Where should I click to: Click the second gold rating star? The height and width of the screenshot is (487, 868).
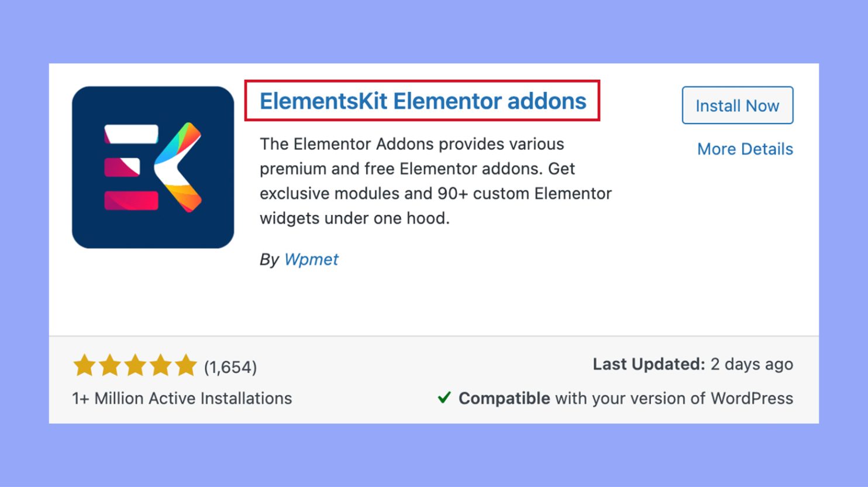click(x=110, y=365)
